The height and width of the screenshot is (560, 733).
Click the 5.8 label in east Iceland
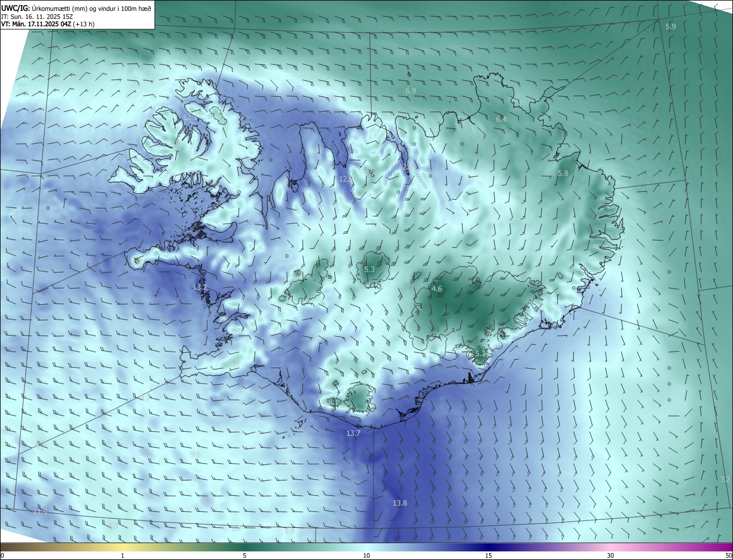click(x=563, y=173)
